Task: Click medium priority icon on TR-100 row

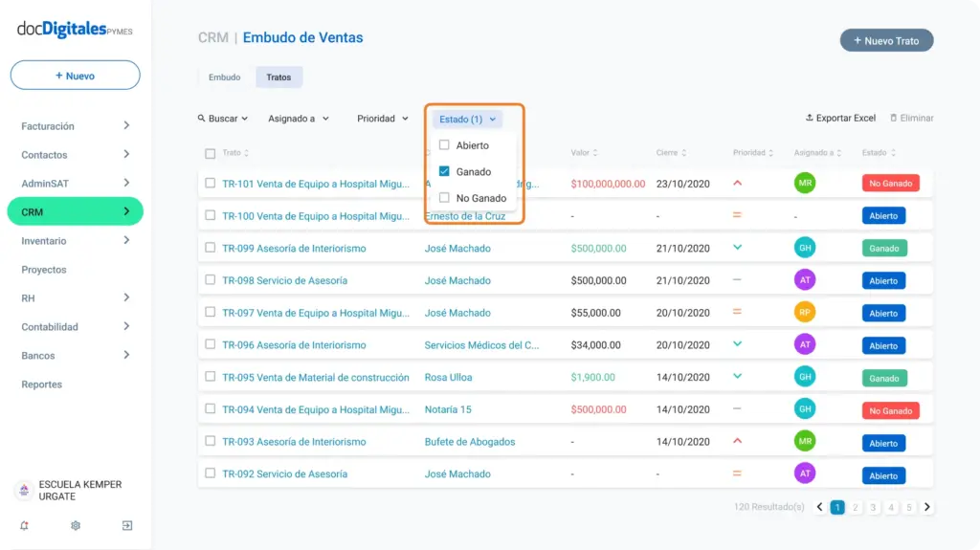Action: click(x=737, y=215)
